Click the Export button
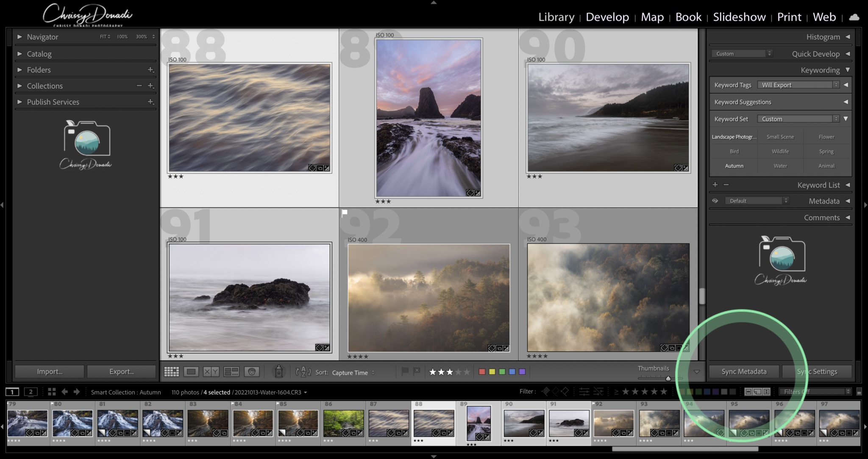The width and height of the screenshot is (868, 459). [122, 371]
